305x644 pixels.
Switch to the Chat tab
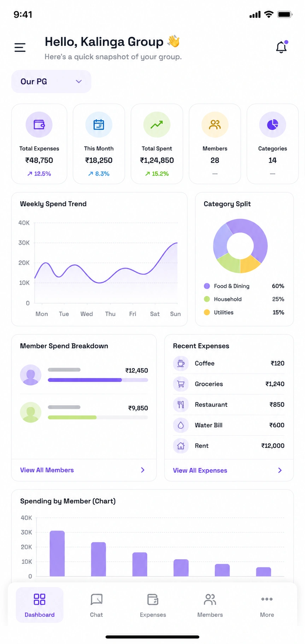point(96,605)
